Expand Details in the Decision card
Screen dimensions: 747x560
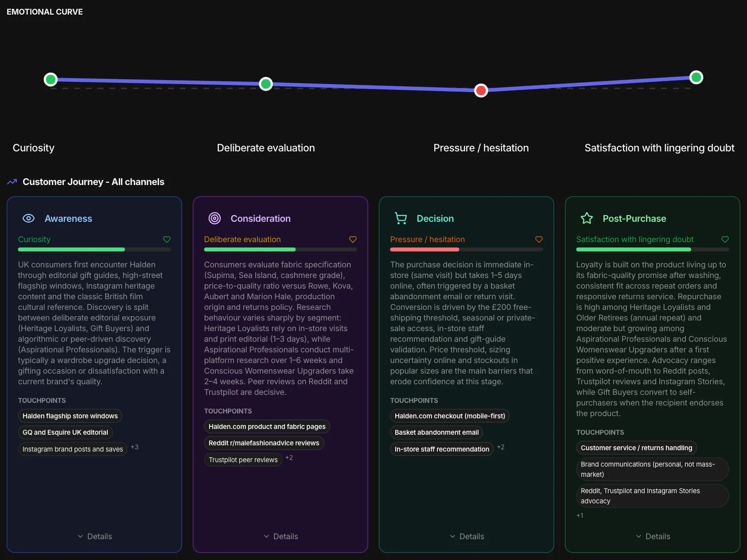(467, 537)
